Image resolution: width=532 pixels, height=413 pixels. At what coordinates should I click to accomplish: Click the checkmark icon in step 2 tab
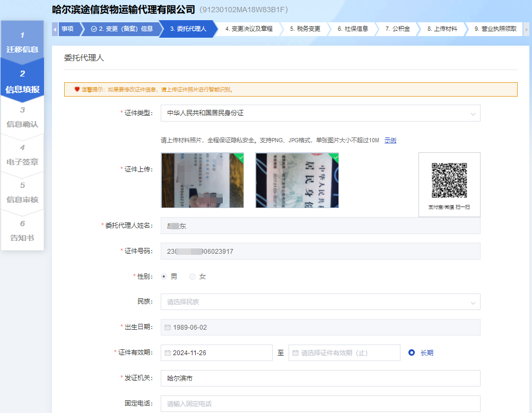[94, 29]
